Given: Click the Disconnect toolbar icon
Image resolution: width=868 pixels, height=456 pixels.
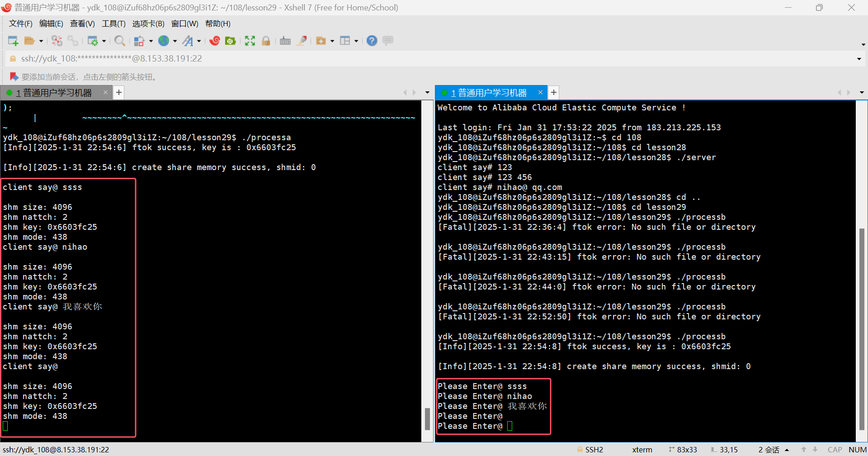Looking at the screenshot, I should click(x=57, y=41).
